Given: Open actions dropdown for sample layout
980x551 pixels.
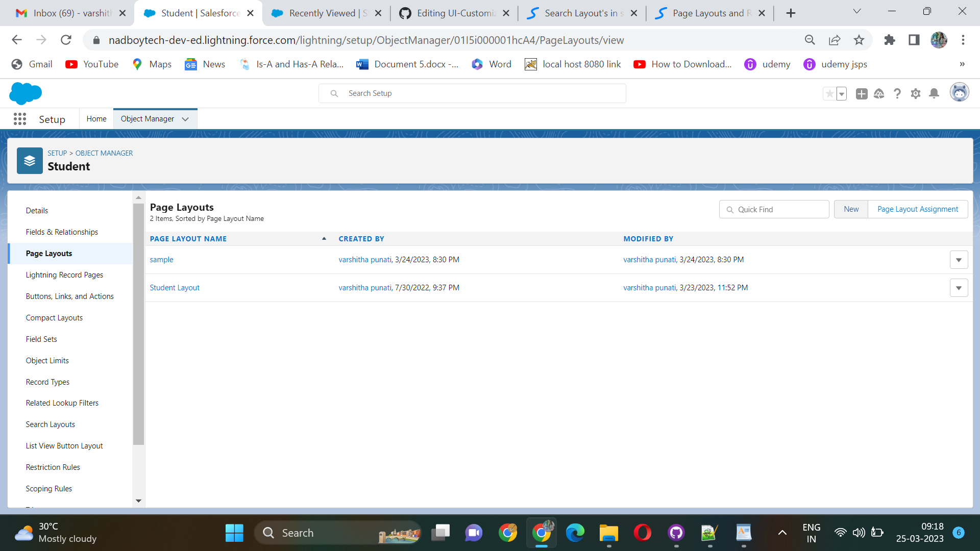Looking at the screenshot, I should pos(959,260).
